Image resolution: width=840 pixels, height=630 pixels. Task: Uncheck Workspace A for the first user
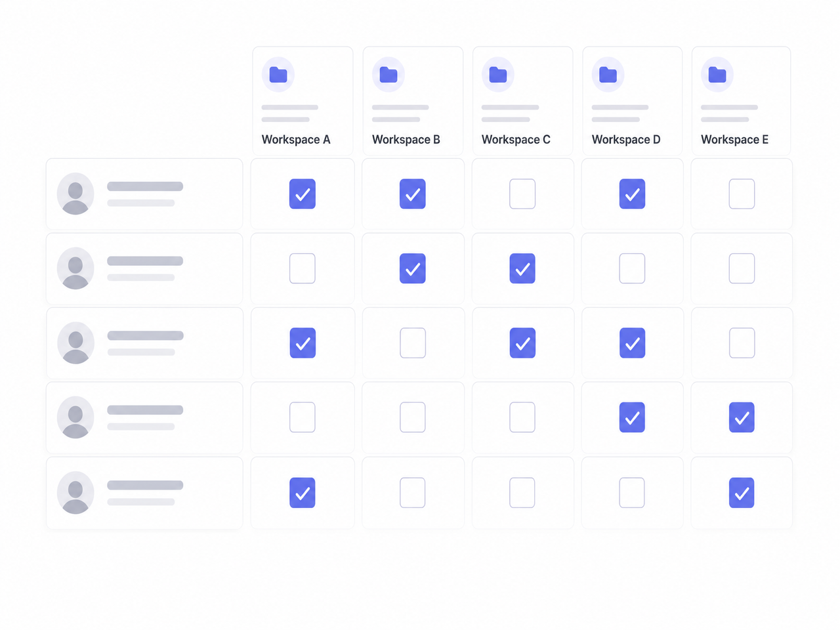coord(303,194)
